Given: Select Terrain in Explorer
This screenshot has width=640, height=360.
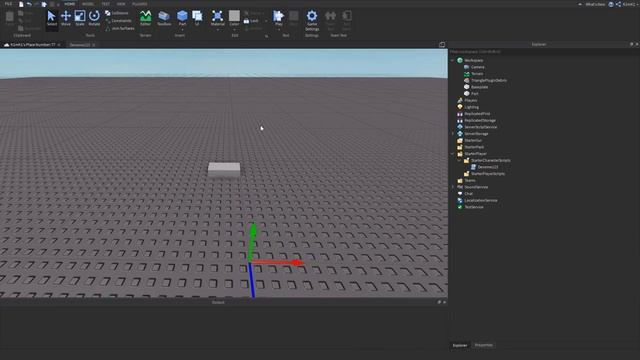Looking at the screenshot, I should [x=477, y=74].
